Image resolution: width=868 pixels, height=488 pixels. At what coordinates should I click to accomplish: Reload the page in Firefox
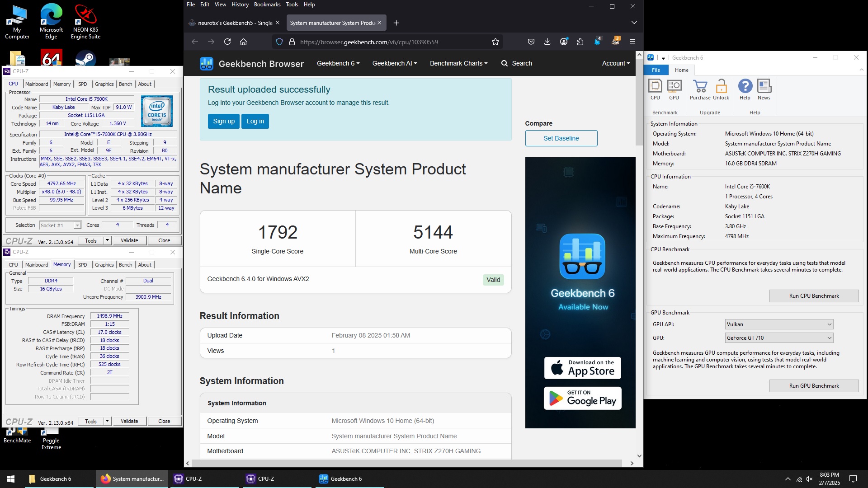click(x=227, y=42)
